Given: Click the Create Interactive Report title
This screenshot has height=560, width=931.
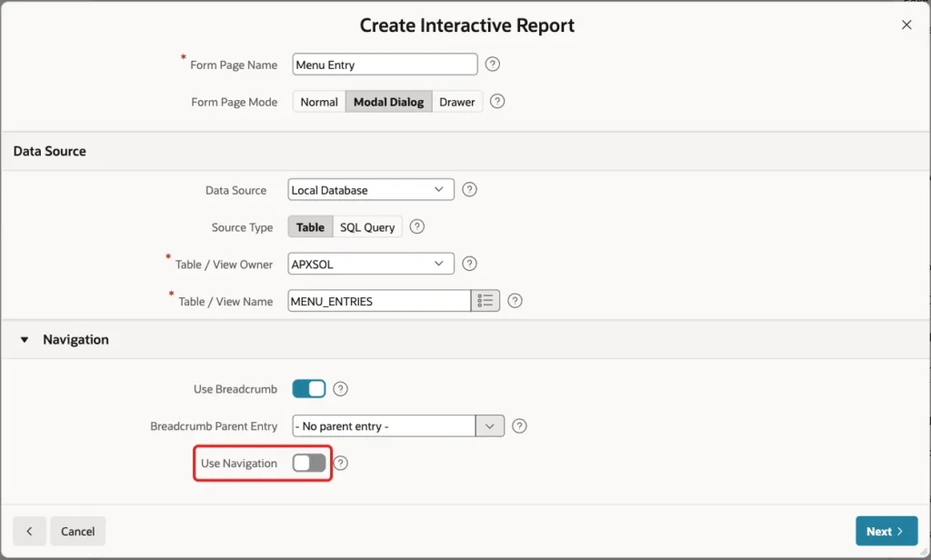Looking at the screenshot, I should click(x=466, y=25).
